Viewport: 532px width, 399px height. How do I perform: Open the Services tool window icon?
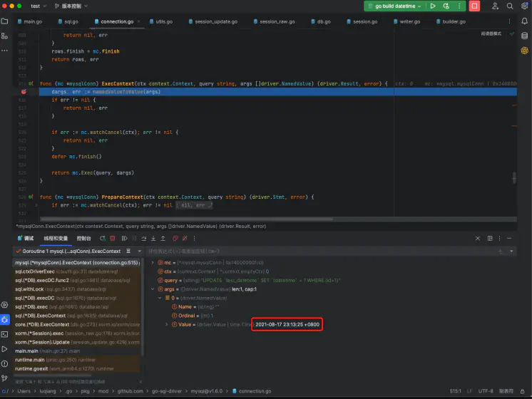click(x=5, y=305)
